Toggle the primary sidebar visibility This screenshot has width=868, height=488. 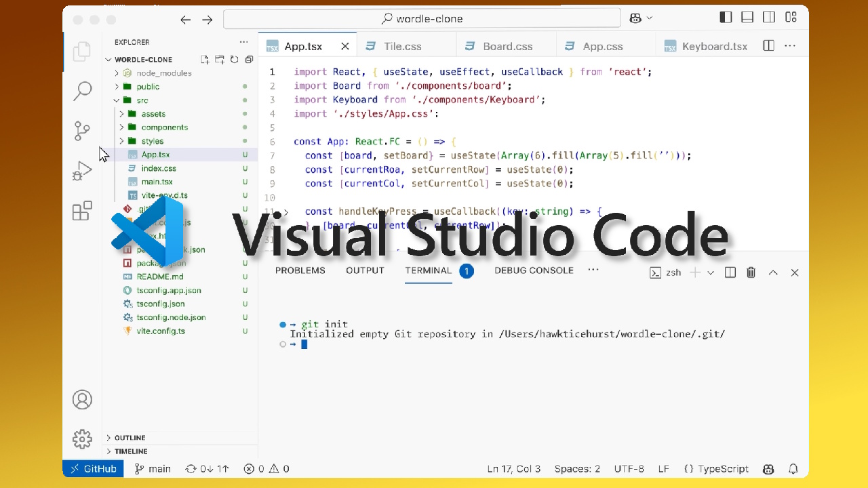click(x=725, y=17)
